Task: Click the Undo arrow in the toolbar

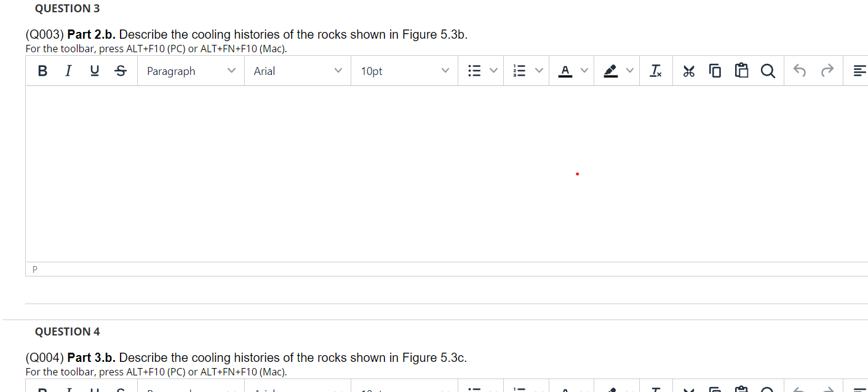Action: [799, 71]
